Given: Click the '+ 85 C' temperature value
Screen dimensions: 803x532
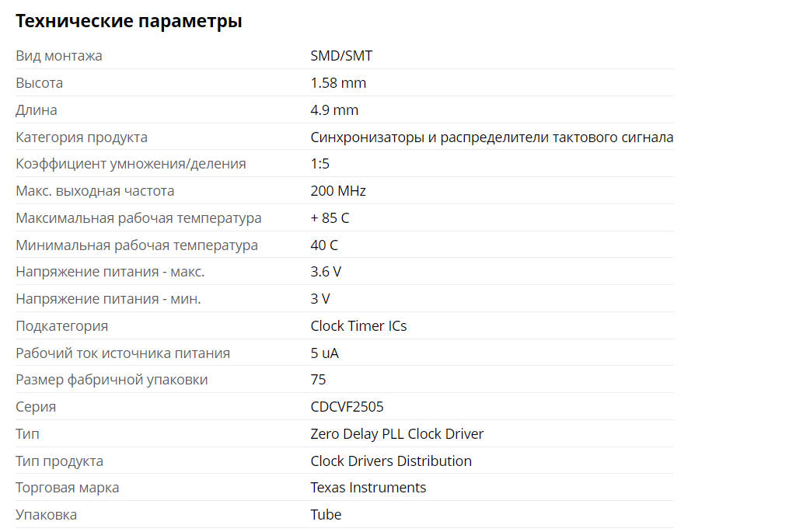Looking at the screenshot, I should [x=330, y=218].
